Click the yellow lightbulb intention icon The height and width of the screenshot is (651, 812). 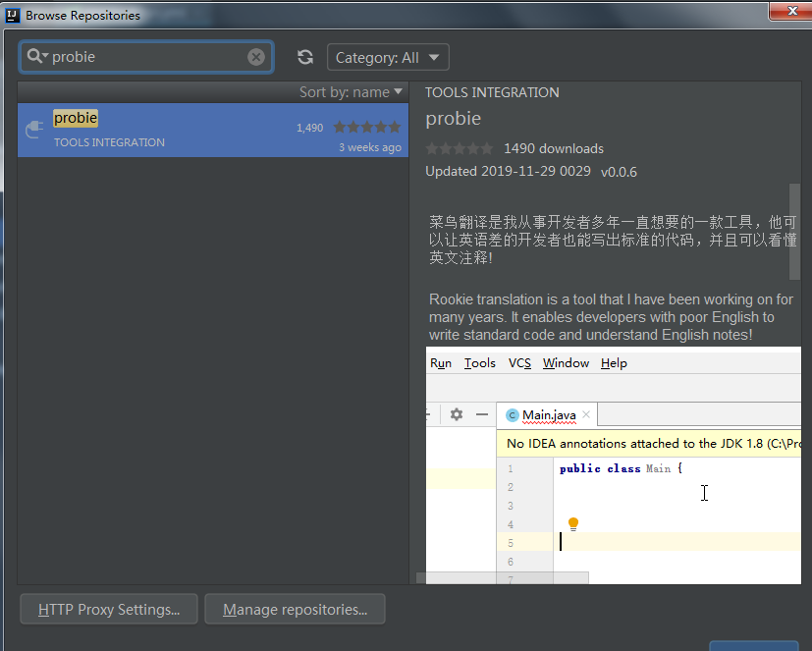572,524
